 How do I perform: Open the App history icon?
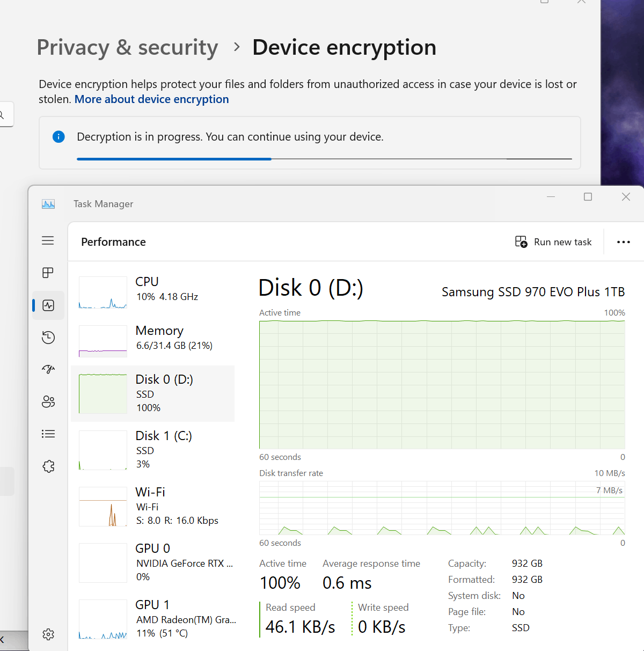(48, 338)
